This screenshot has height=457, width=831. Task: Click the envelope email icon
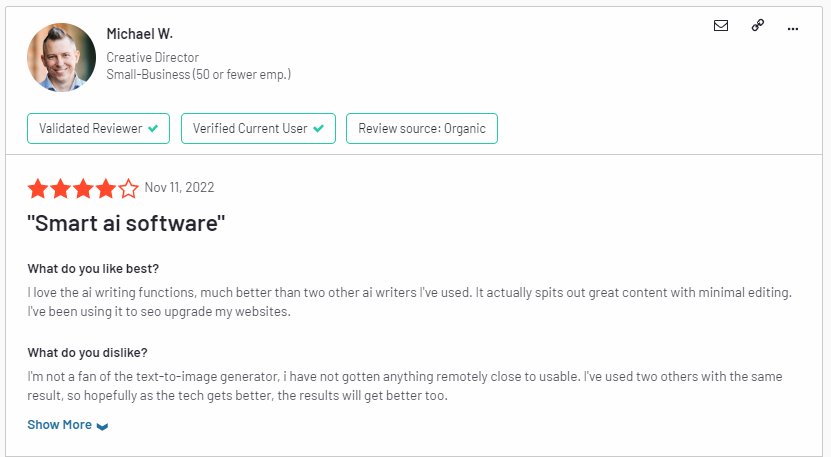(x=721, y=25)
